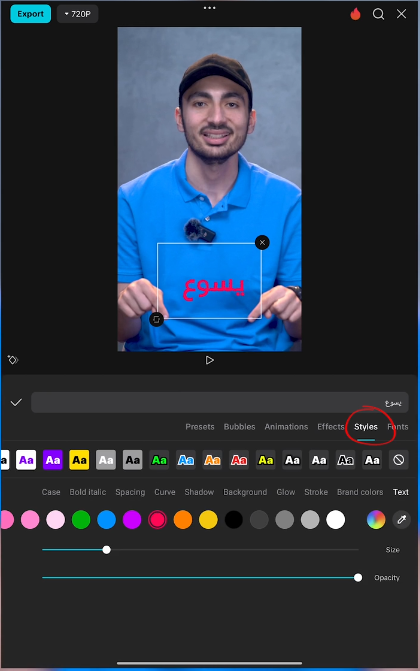This screenshot has width=420, height=671.
Task: Click the Opacity slider handle
Action: [358, 578]
